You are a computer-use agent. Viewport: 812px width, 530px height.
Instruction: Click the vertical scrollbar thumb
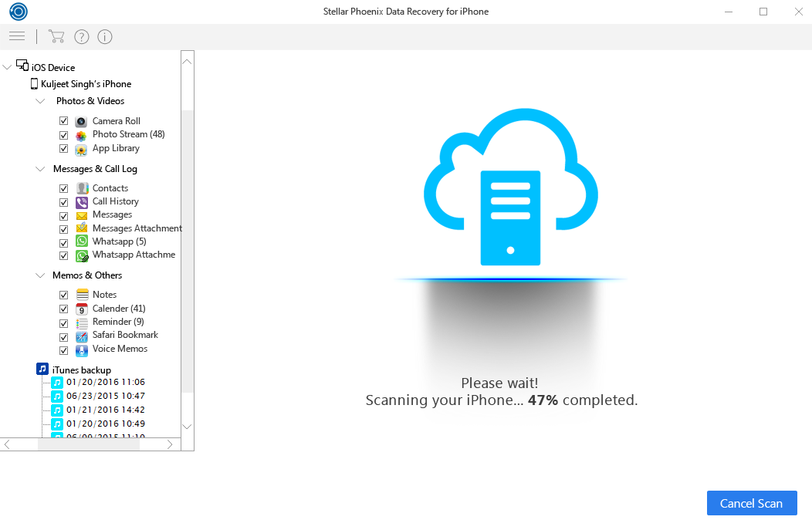(188, 251)
